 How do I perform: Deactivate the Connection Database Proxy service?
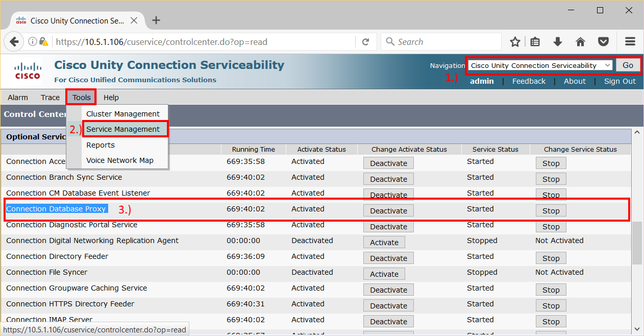[x=388, y=210]
